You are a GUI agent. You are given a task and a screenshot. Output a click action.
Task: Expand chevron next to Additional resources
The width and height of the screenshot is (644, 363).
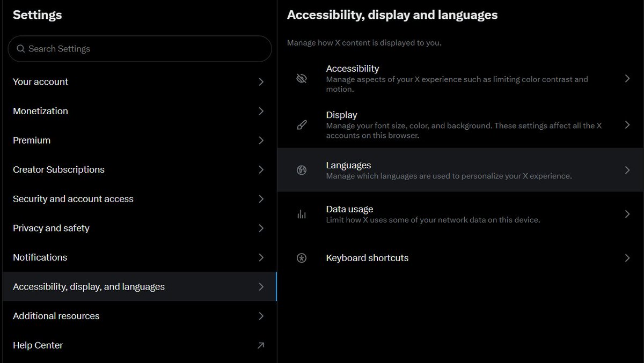pos(261,316)
